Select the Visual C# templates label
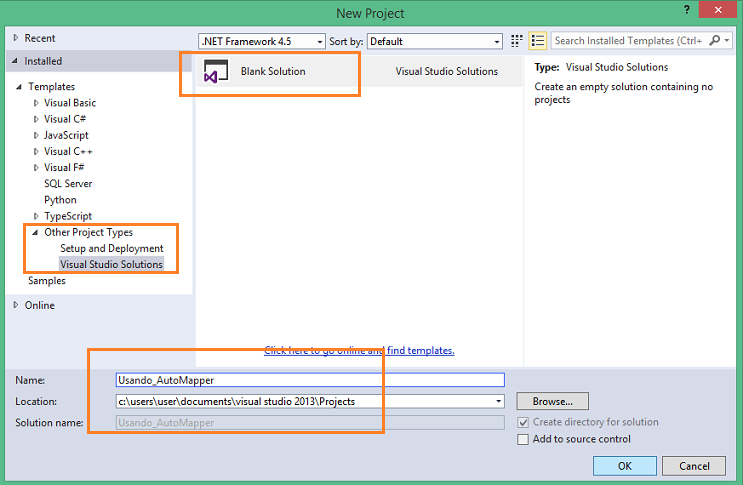Screen dimensions: 743x485 point(65,119)
